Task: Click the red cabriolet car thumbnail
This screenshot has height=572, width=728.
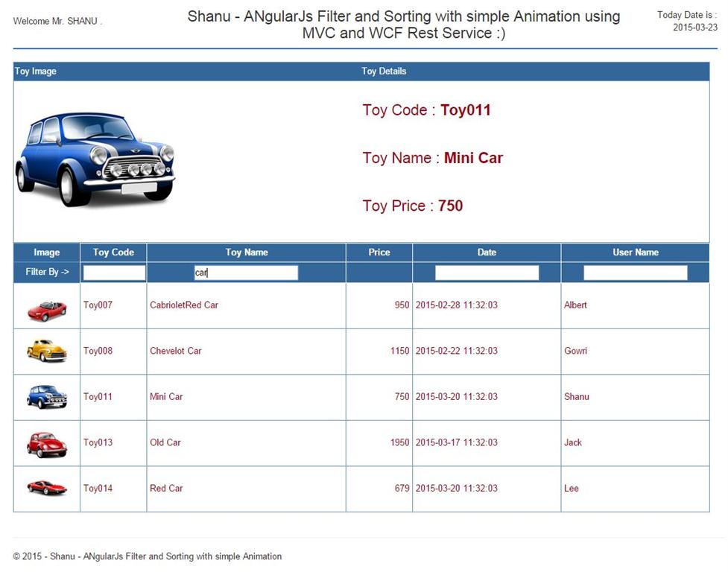Action: click(x=47, y=311)
